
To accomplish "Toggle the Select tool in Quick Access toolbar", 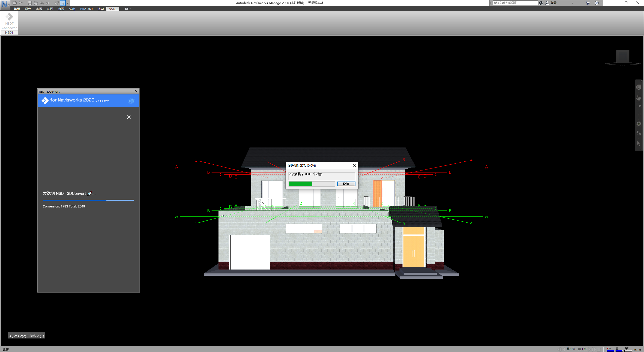I will pyautogui.click(x=63, y=3).
